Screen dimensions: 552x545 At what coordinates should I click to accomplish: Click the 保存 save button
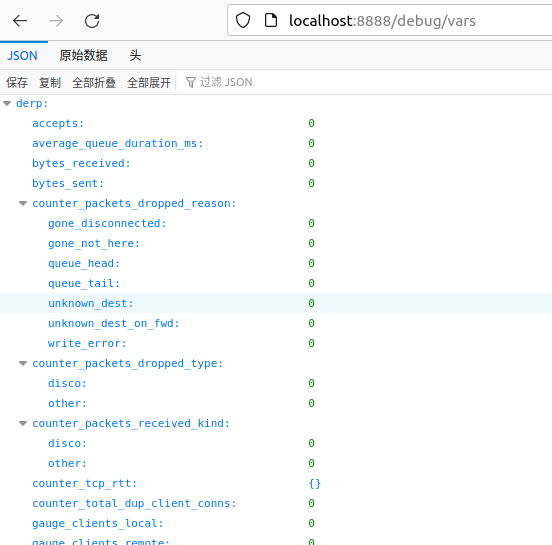[x=17, y=82]
